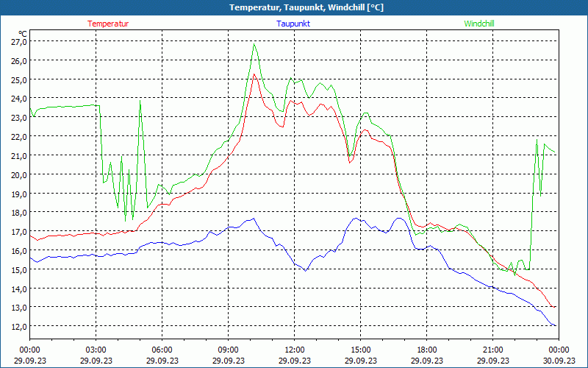
Task: Click the 21,0 y-axis value
Action: tap(19, 155)
